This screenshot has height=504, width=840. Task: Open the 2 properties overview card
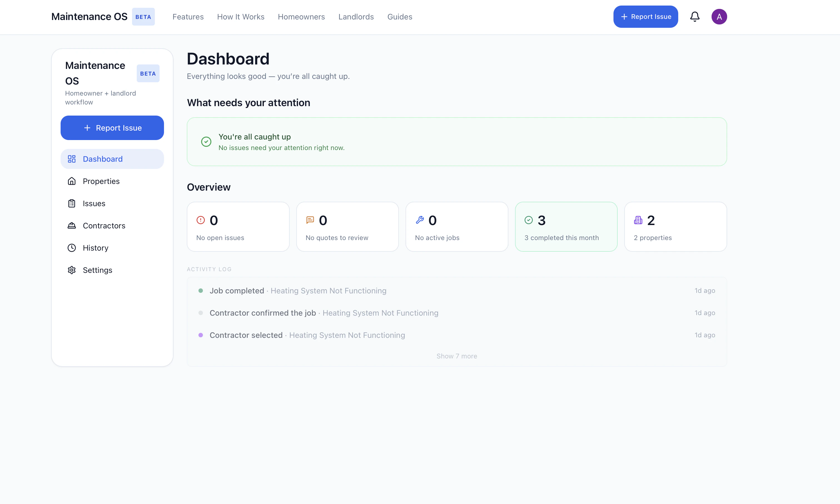point(675,227)
